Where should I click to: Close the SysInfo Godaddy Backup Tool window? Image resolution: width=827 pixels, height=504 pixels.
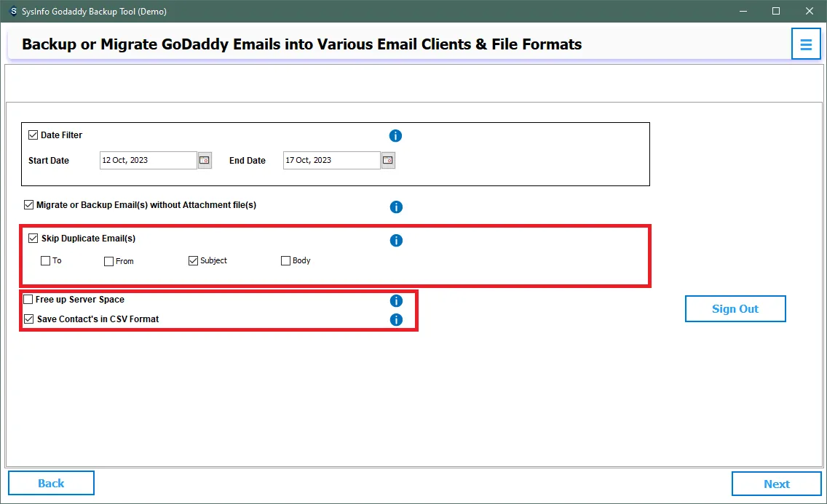(x=809, y=11)
